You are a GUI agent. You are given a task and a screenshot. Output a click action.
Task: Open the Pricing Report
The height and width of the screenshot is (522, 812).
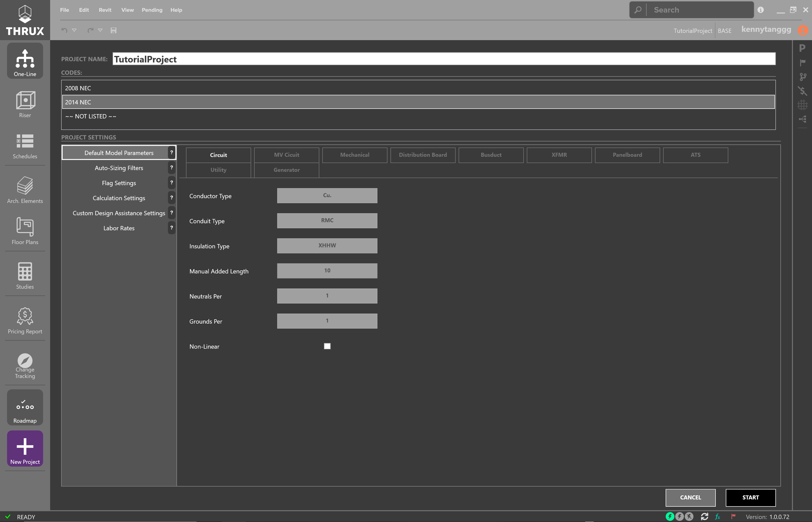[x=25, y=321]
